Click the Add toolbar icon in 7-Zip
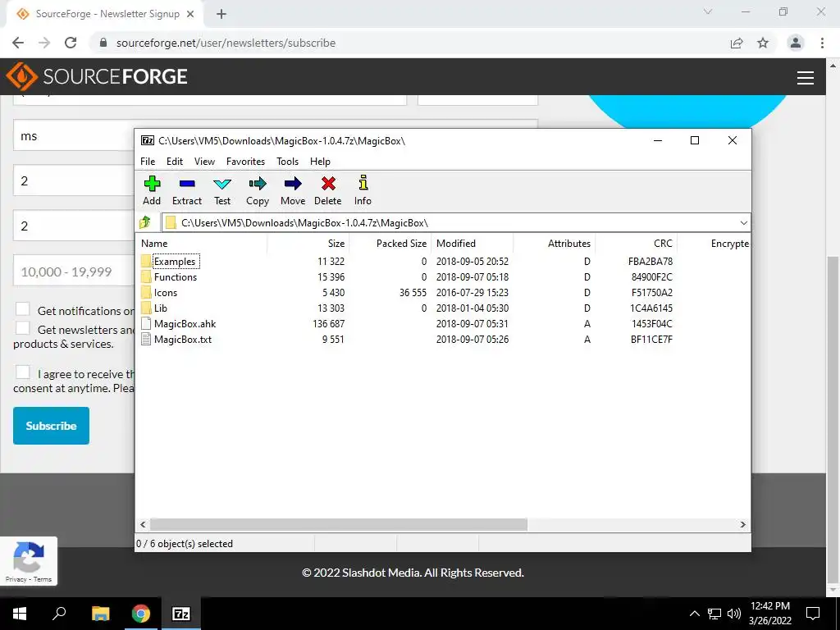840x630 pixels. click(x=152, y=184)
